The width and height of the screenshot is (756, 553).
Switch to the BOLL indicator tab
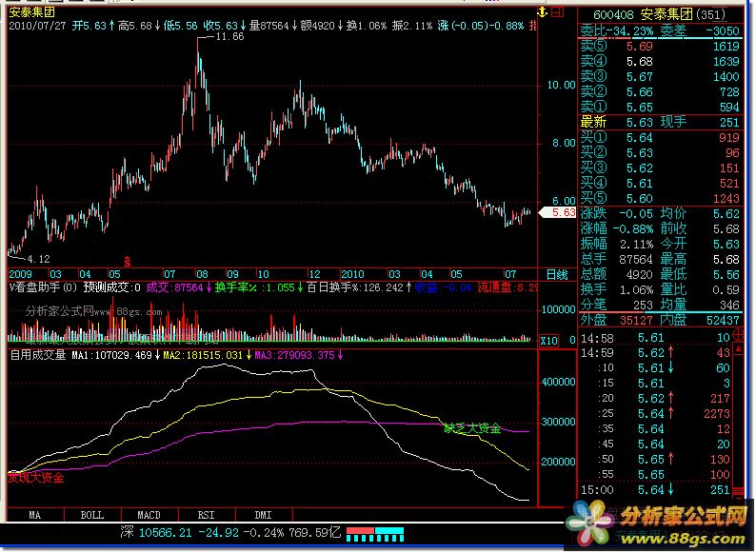click(91, 514)
